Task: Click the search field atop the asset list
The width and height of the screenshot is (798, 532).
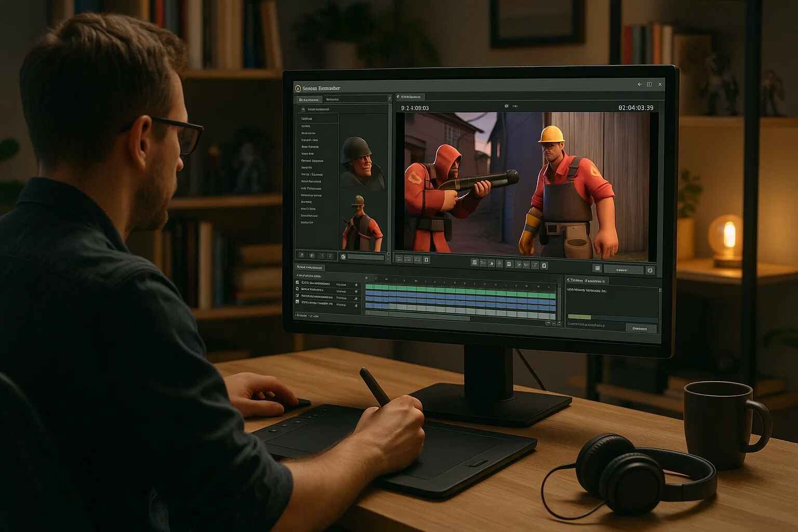Action: click(x=343, y=110)
